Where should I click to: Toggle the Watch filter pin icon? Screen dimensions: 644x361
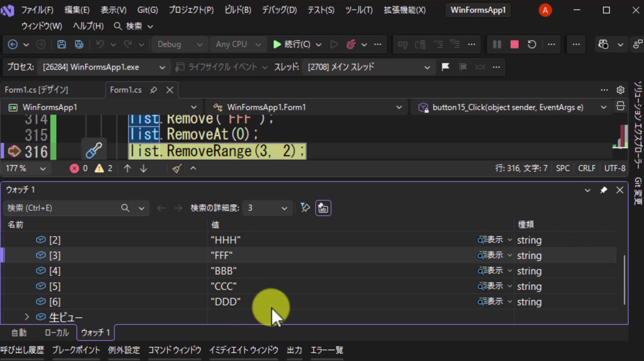tap(305, 208)
